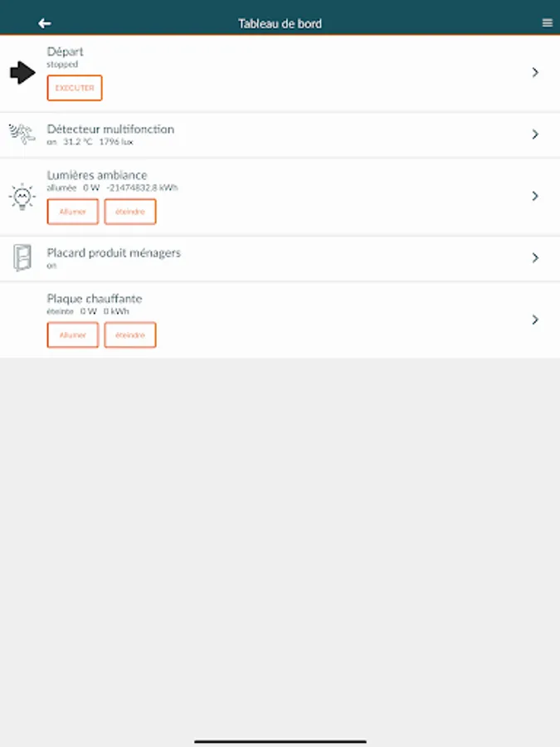Open the hamburger menu in the header
560x747 pixels.
click(547, 23)
